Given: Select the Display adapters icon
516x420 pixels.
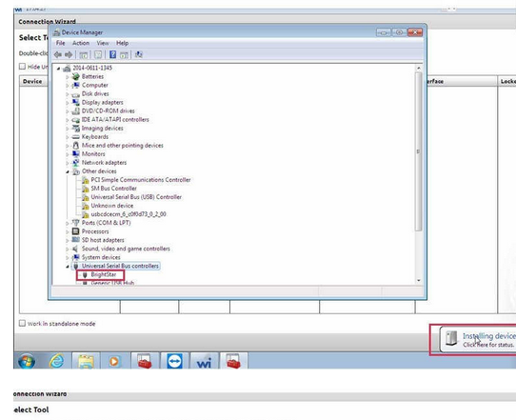Looking at the screenshot, I should pyautogui.click(x=76, y=102).
